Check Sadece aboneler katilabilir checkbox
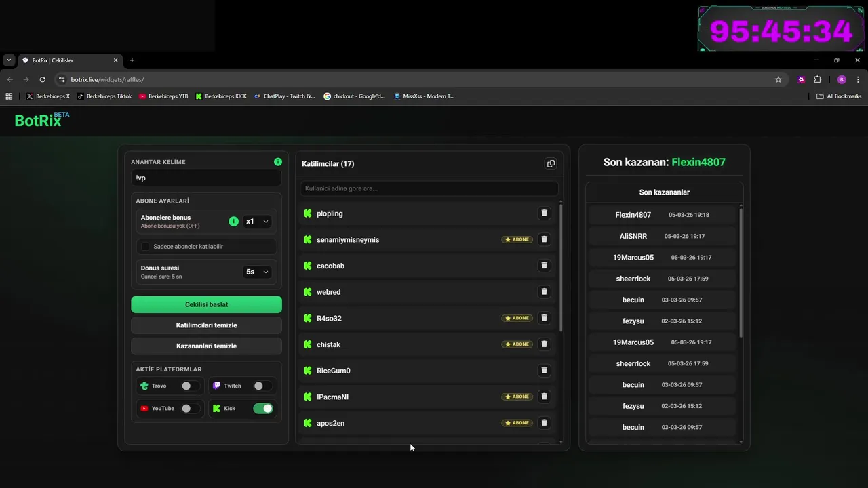 145,247
